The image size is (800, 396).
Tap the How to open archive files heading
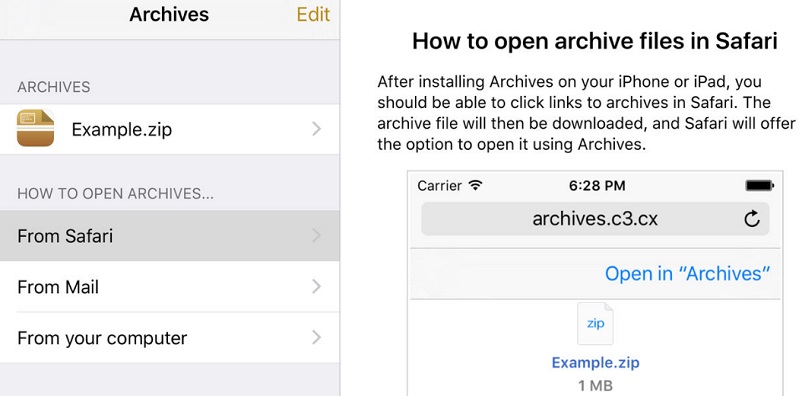[595, 41]
